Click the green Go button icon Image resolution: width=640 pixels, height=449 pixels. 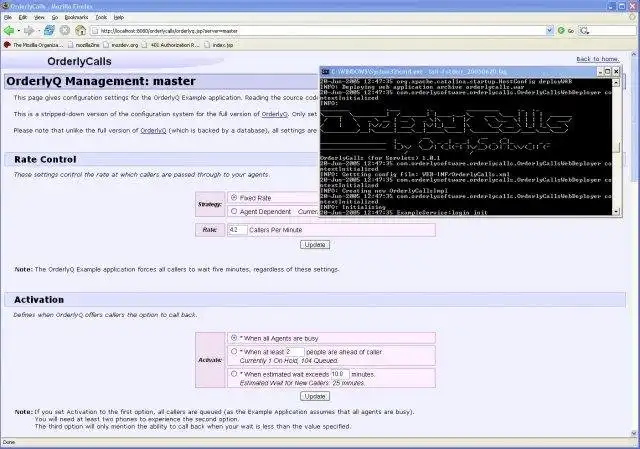click(561, 31)
